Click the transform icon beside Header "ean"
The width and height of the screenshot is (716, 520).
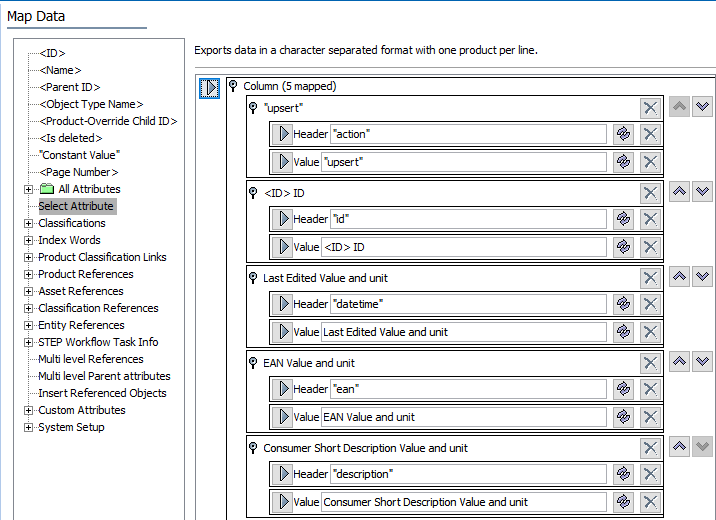click(x=623, y=389)
